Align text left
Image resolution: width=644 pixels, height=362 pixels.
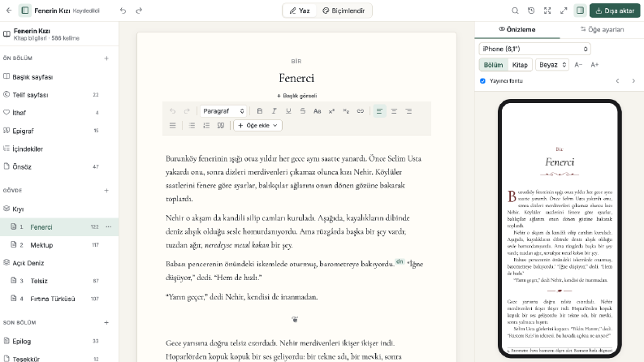379,111
